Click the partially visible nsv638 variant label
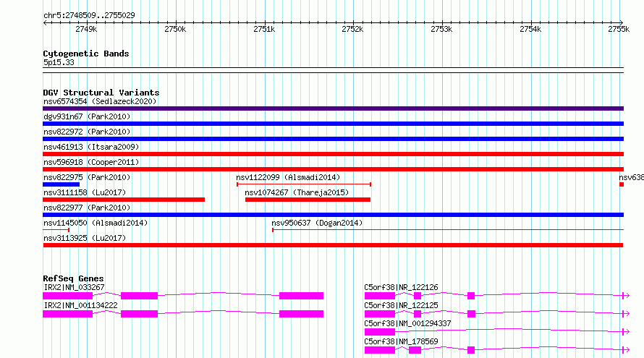The image size is (644, 358). click(x=631, y=177)
